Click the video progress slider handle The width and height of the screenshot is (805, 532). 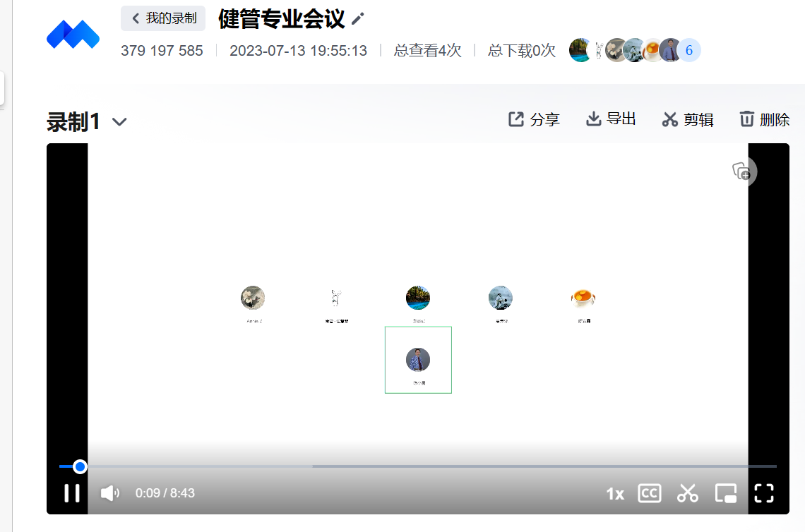pyautogui.click(x=80, y=466)
